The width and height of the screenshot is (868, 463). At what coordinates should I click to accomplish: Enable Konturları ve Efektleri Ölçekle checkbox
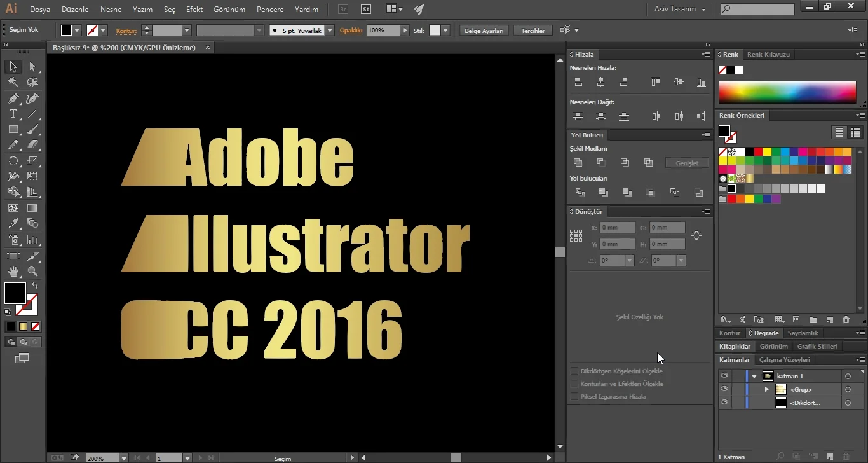coord(574,384)
